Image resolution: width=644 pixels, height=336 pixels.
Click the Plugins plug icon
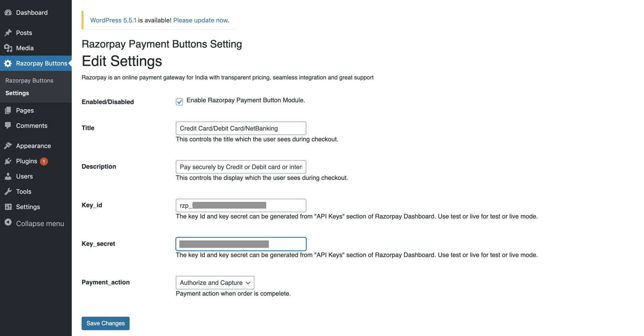click(x=8, y=161)
